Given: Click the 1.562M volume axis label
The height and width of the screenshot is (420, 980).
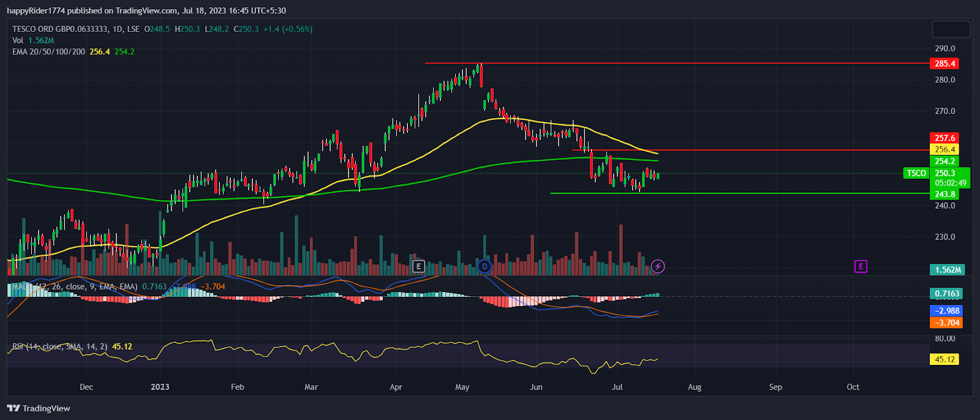Looking at the screenshot, I should pos(948,269).
